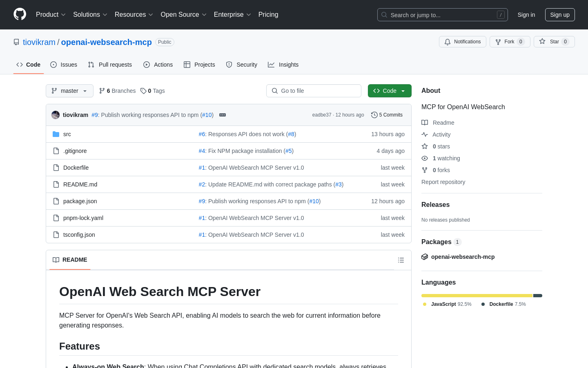Switch to the Insights tab
The image size is (588, 368).
coord(283,65)
